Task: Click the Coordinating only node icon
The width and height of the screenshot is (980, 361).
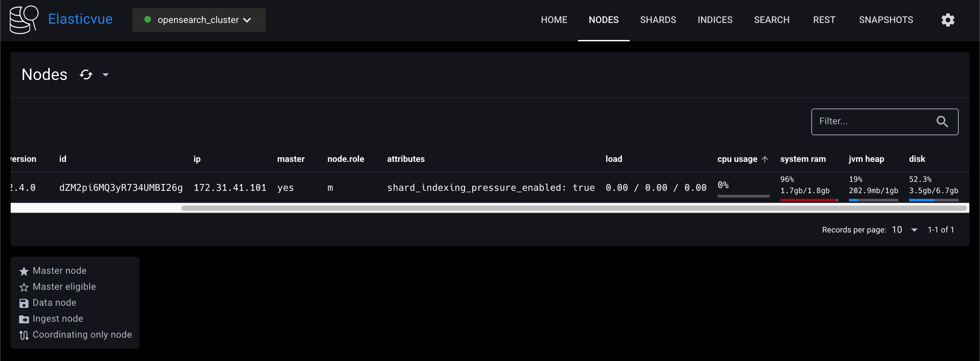Action: [24, 335]
